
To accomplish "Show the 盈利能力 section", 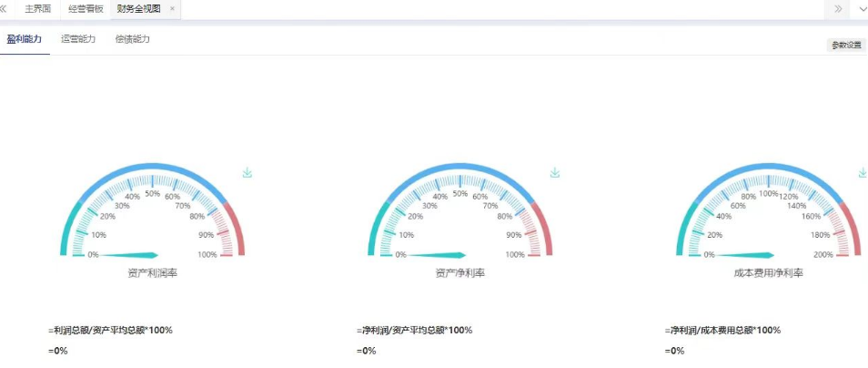I will click(25, 40).
